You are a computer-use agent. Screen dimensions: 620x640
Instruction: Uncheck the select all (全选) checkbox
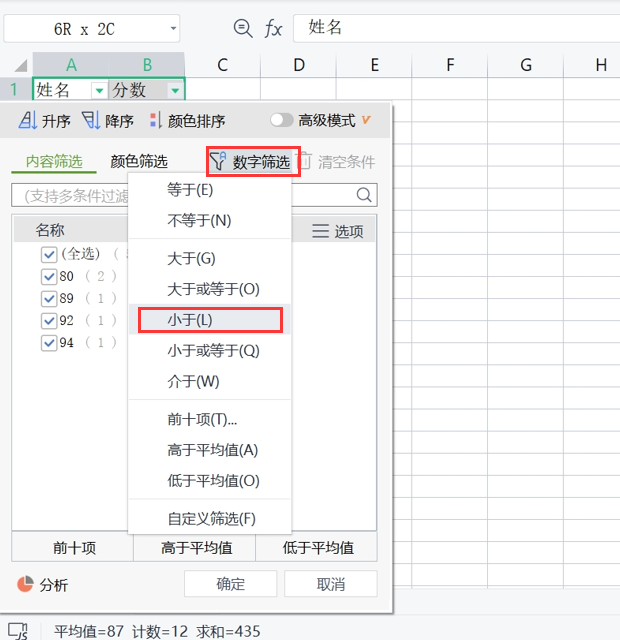coord(49,255)
